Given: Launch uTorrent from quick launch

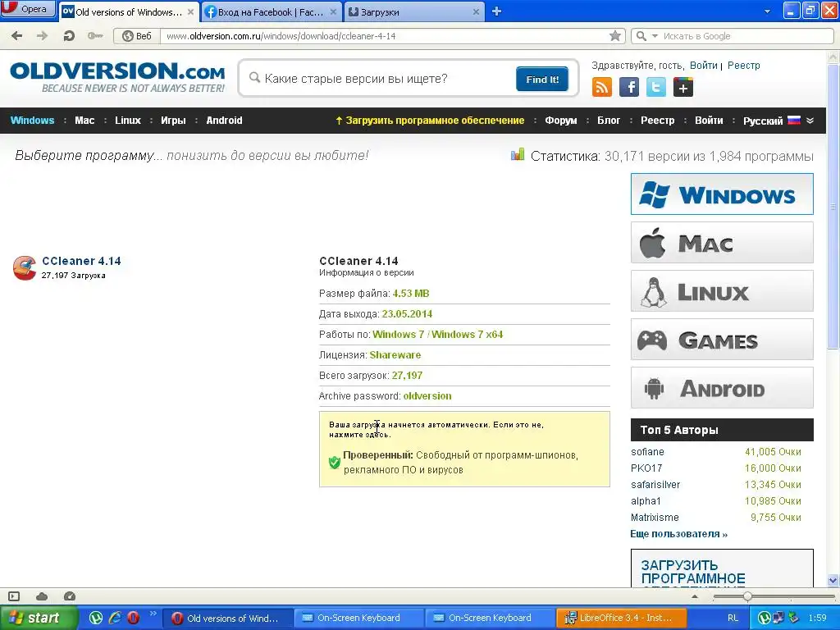Looking at the screenshot, I should [96, 618].
